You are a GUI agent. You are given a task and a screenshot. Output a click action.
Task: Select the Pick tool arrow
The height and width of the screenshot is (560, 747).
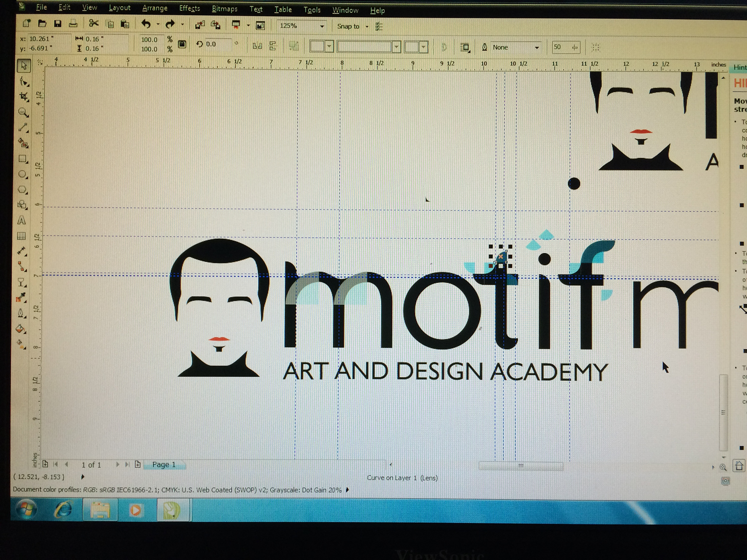click(23, 66)
